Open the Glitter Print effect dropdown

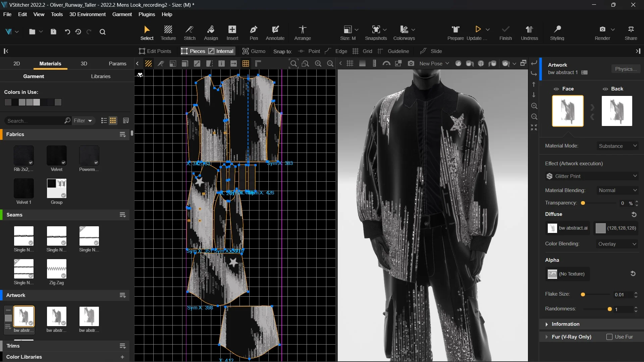click(x=592, y=176)
